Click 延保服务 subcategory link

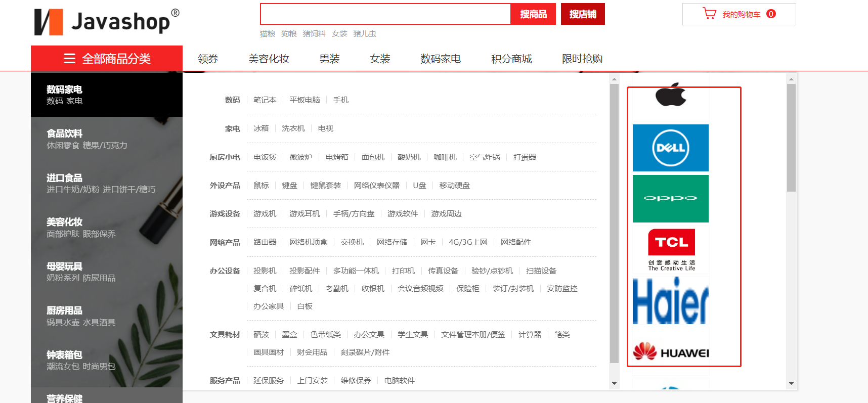269,381
